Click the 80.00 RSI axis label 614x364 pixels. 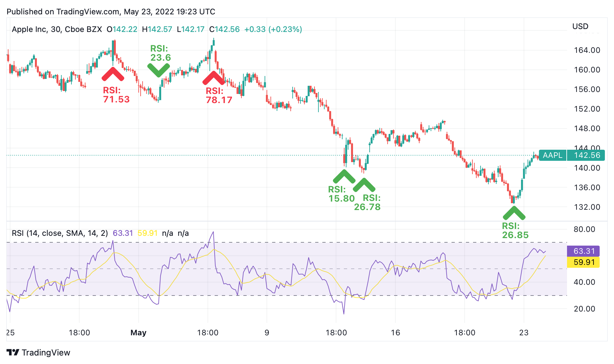click(x=584, y=229)
